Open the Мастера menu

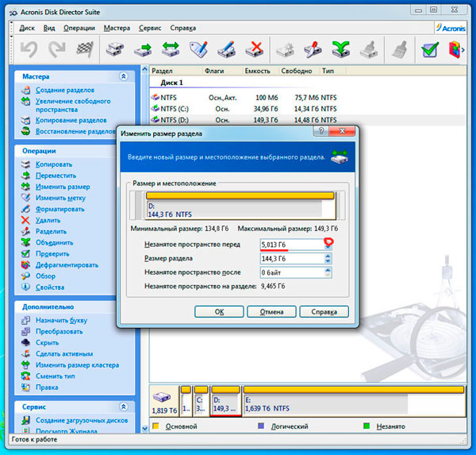coord(117,28)
